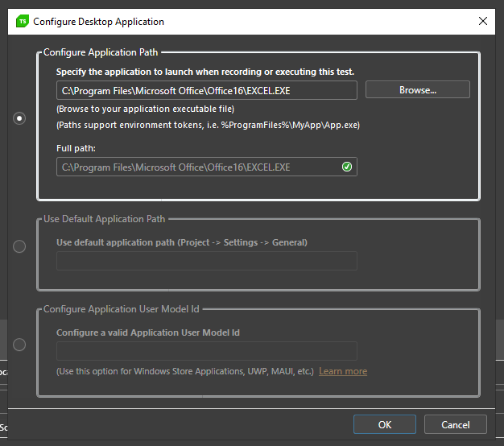Close the Configure Desktop Application dialog
Viewport: 504px width, 446px height.
[482, 22]
